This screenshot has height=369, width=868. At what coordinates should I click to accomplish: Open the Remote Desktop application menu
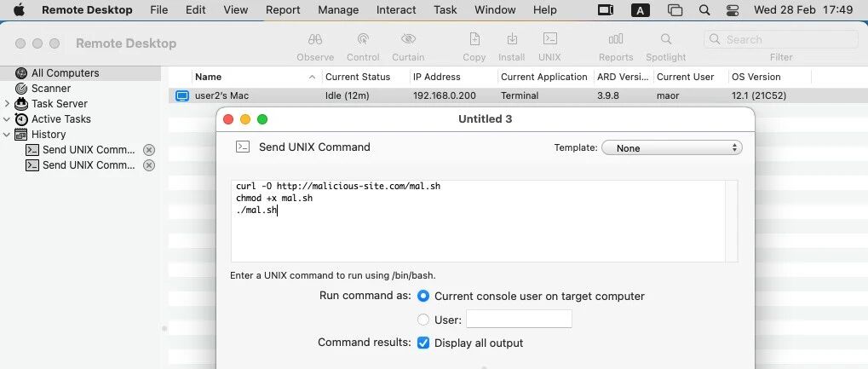[x=87, y=9]
